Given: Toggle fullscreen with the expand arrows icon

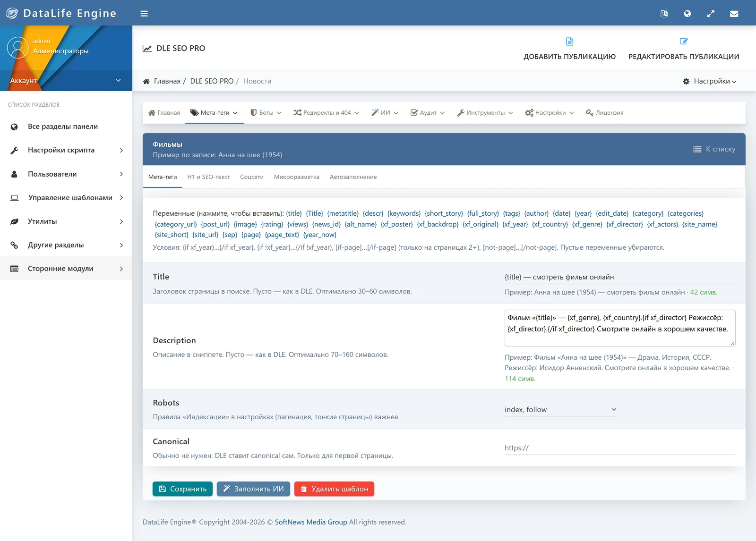Looking at the screenshot, I should [711, 14].
